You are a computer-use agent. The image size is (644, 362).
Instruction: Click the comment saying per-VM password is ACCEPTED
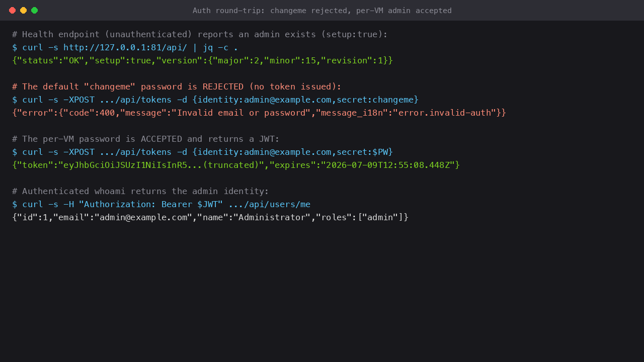[x=146, y=139]
